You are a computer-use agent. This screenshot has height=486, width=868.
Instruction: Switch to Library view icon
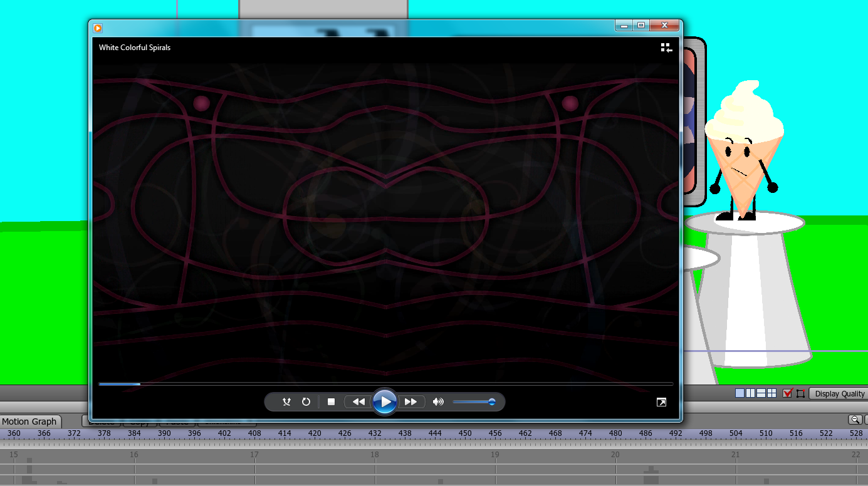pos(666,48)
